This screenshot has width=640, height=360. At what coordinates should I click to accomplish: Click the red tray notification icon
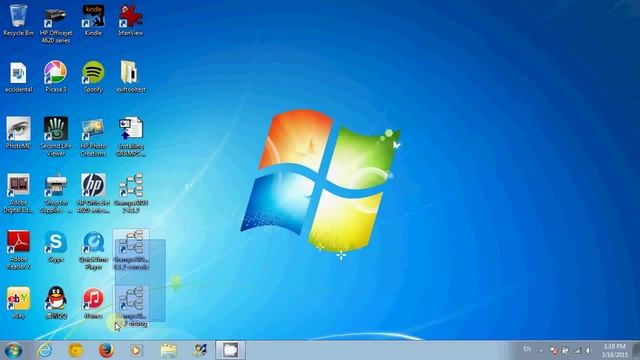click(553, 350)
